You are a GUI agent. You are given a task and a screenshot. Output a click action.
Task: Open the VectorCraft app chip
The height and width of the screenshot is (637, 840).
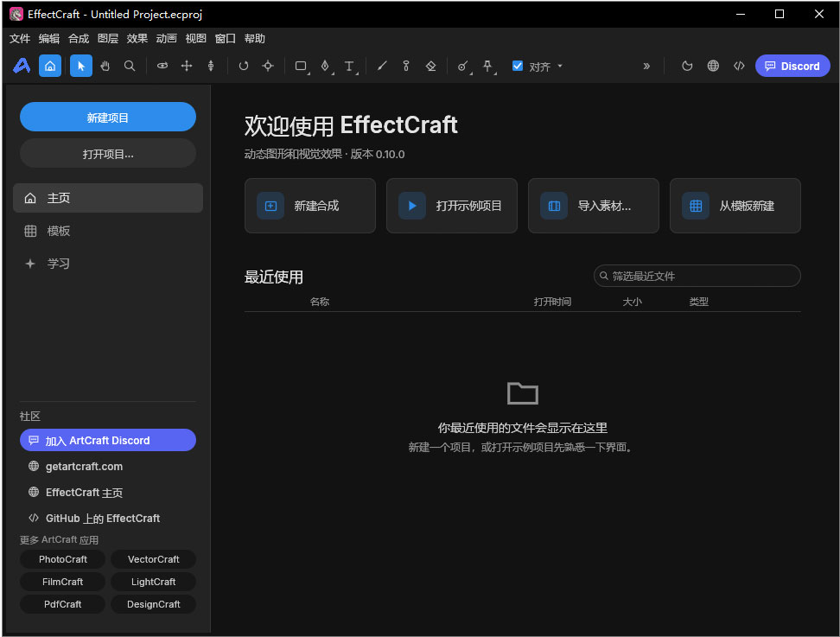(153, 559)
